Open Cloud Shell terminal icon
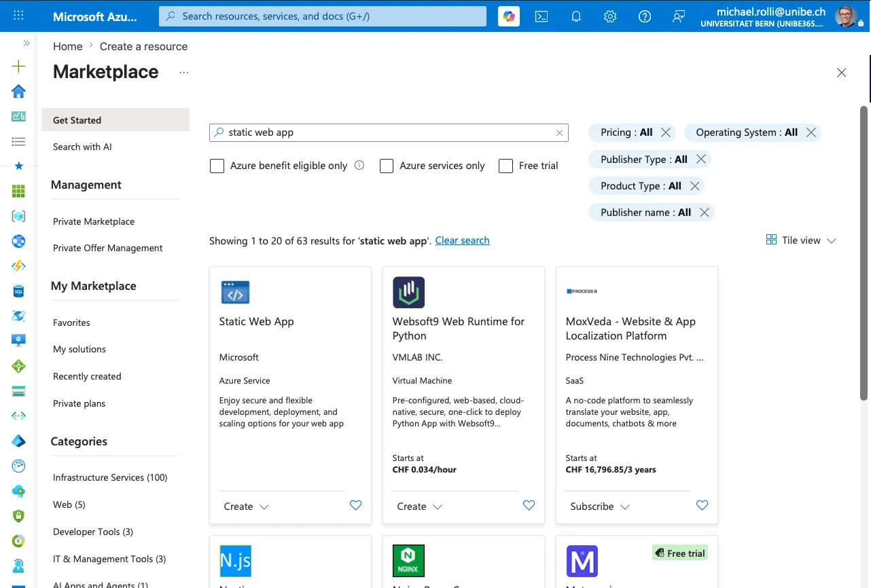Image resolution: width=871 pixels, height=588 pixels. (541, 16)
